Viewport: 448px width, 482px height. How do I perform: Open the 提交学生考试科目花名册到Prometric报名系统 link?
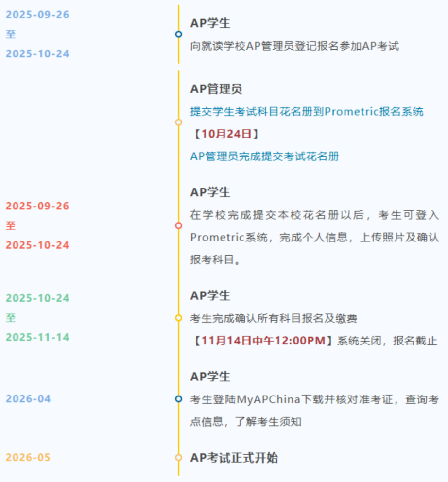pos(307,112)
